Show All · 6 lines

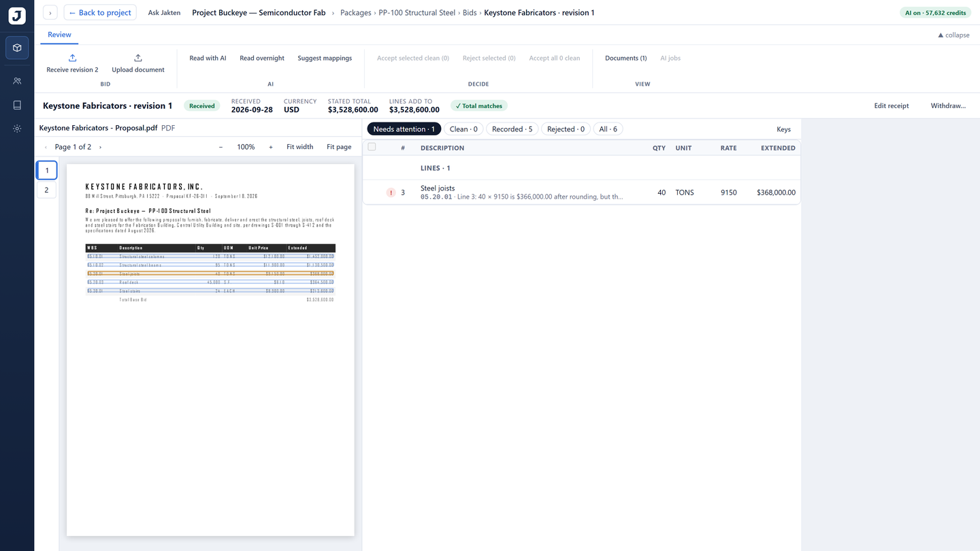click(x=608, y=129)
